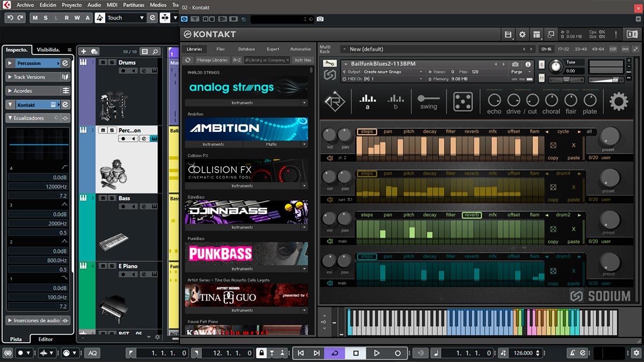Open the MIDI menu

(112, 5)
